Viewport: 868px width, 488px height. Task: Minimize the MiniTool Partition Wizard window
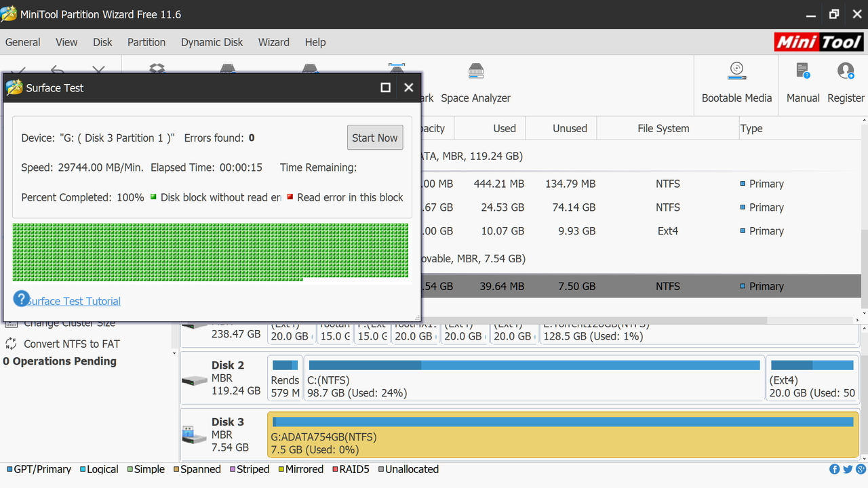pyautogui.click(x=812, y=14)
